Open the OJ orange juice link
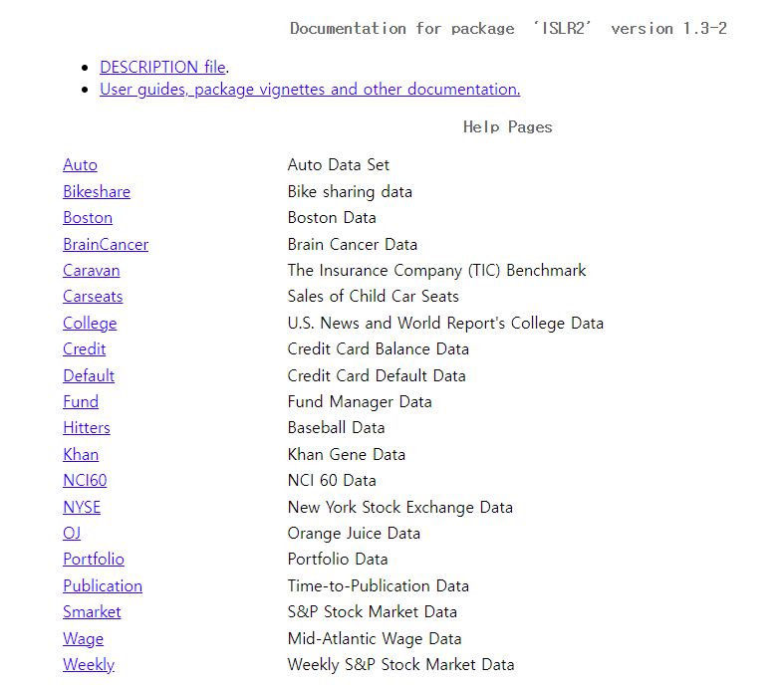 (x=72, y=534)
